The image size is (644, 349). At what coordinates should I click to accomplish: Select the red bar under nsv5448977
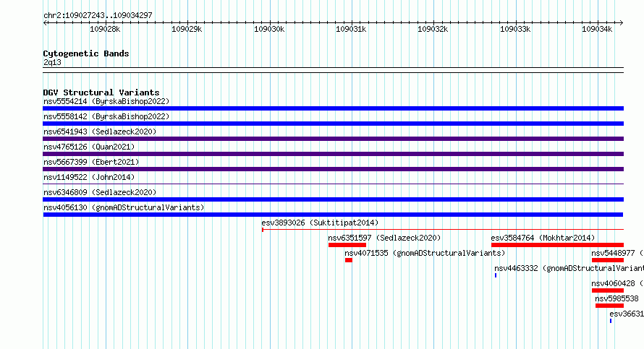pos(608,260)
